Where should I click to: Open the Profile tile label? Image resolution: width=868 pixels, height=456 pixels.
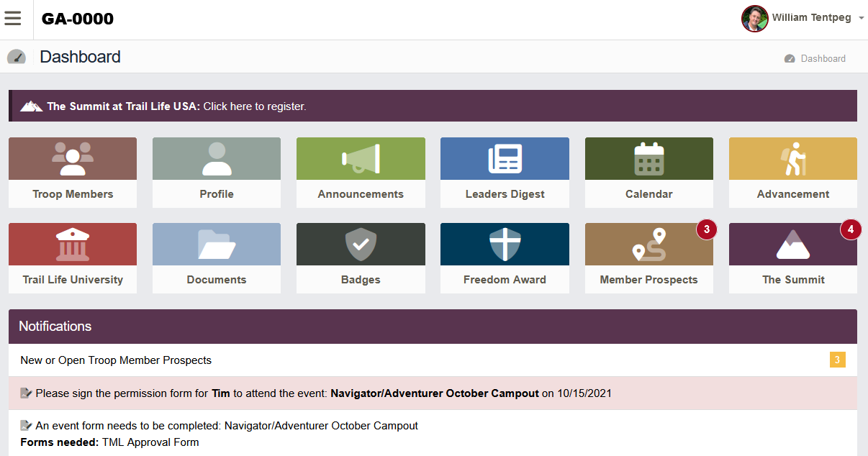217,194
